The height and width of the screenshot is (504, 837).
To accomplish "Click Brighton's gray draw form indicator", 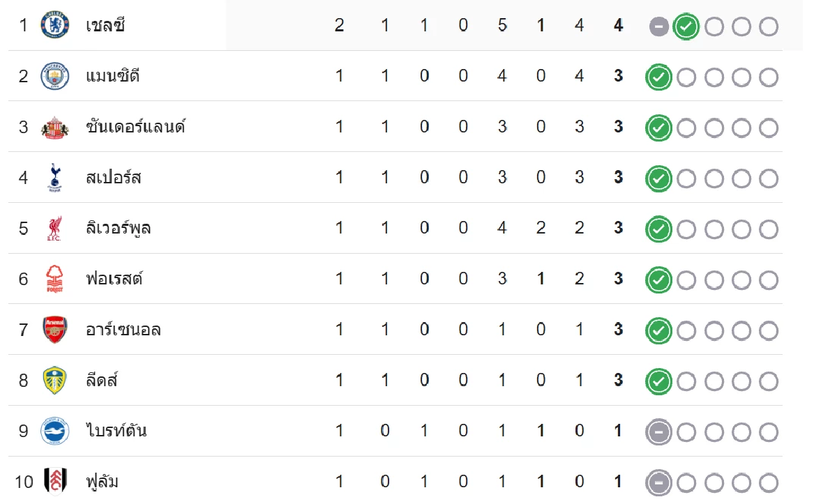I will (x=659, y=432).
